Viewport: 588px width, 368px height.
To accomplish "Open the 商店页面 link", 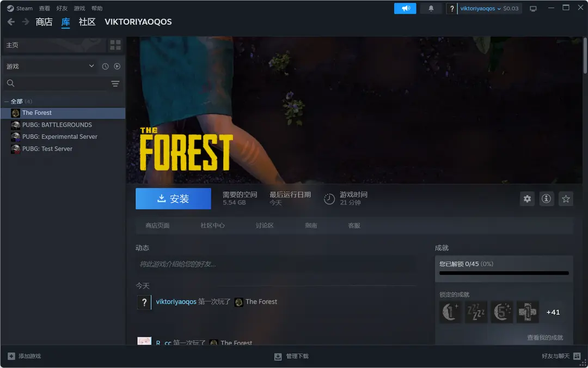I will point(157,226).
